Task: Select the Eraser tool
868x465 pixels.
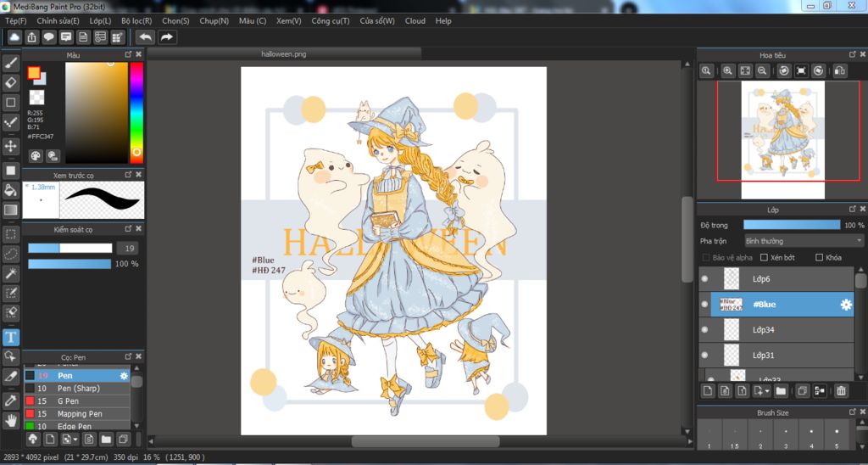Action: (10, 82)
